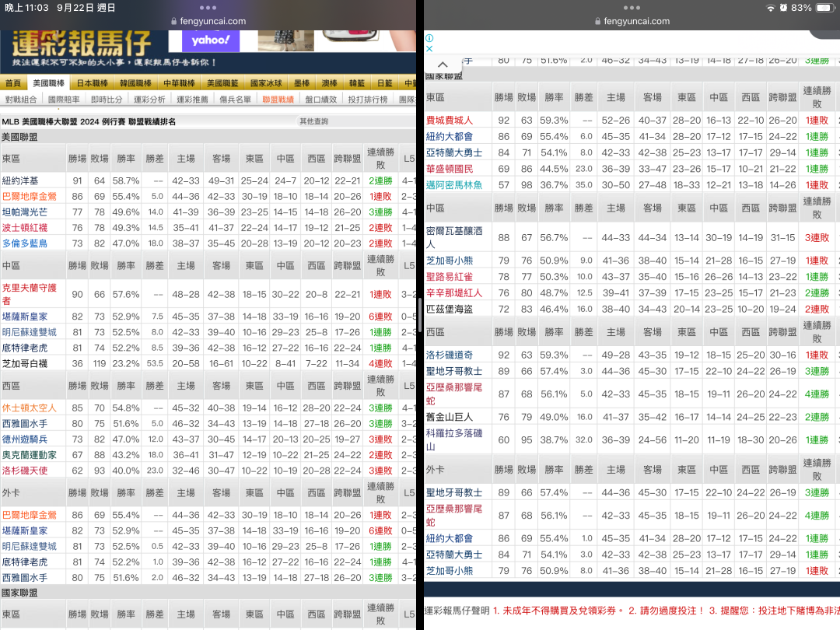The width and height of the screenshot is (840, 630).
Task: Switch to the 美國職籃 tab
Action: click(222, 83)
